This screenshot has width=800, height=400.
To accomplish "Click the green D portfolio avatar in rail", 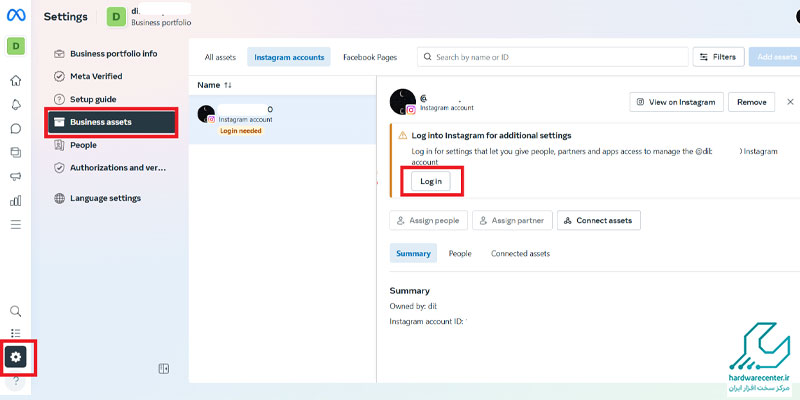I will click(16, 46).
